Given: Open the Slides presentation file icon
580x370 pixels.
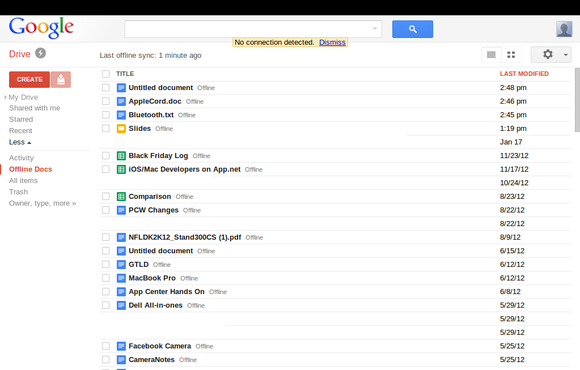Looking at the screenshot, I should coord(121,129).
